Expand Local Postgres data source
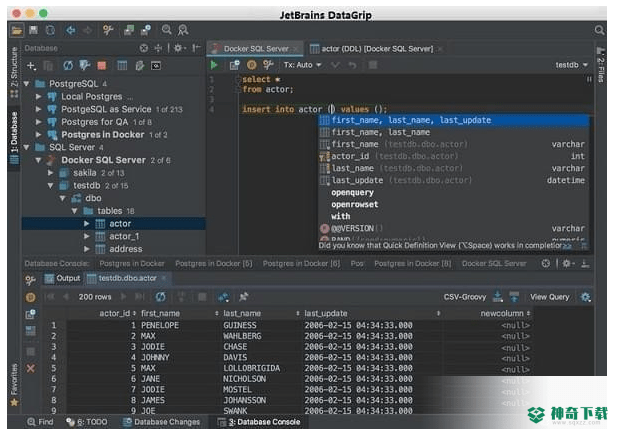Viewport: 620px width, 437px height. 38,96
